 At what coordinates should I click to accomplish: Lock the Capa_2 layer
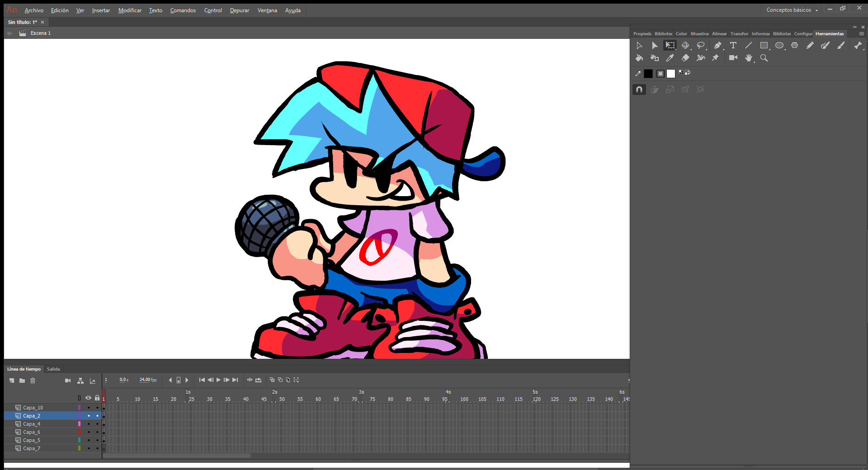97,416
